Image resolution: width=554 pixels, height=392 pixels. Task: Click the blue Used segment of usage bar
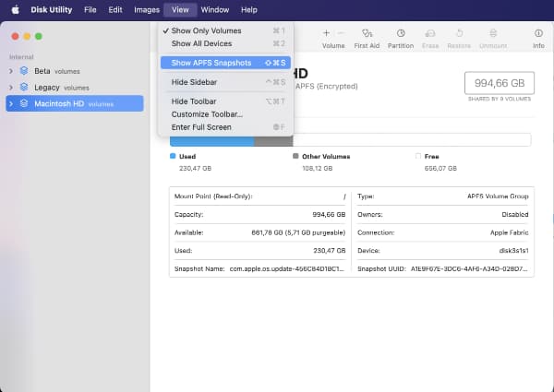point(212,141)
